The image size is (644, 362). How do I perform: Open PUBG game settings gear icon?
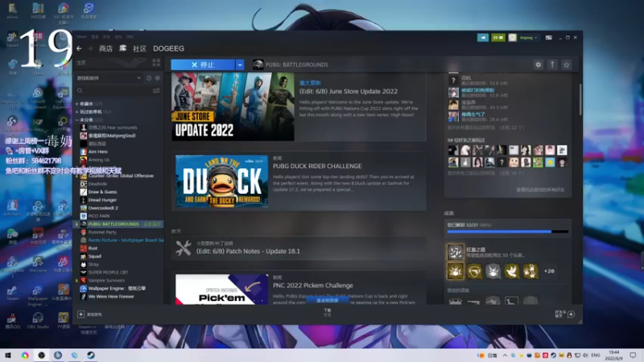click(538, 64)
